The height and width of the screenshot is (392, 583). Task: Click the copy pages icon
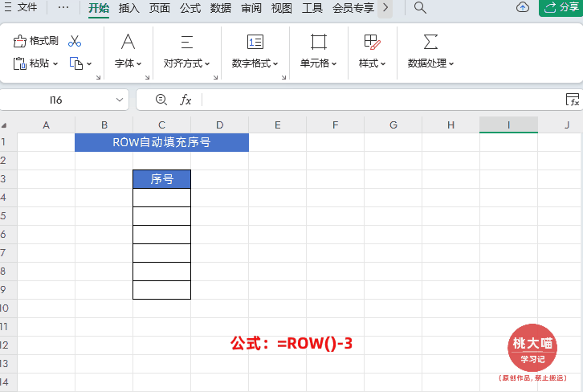coord(76,63)
